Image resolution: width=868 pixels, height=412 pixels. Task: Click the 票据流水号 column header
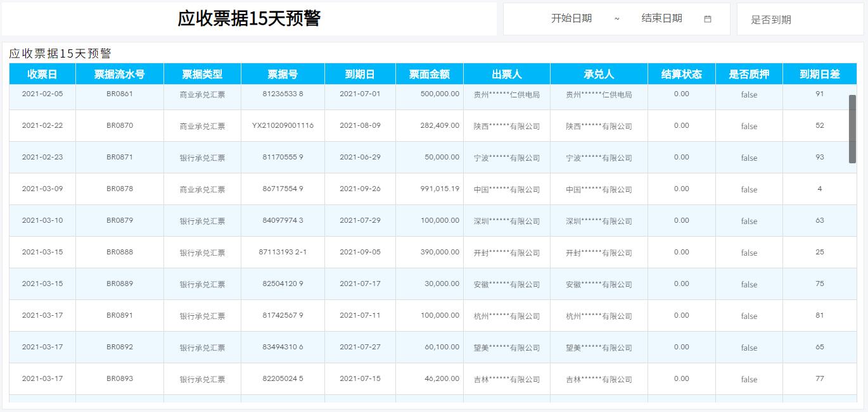click(120, 74)
